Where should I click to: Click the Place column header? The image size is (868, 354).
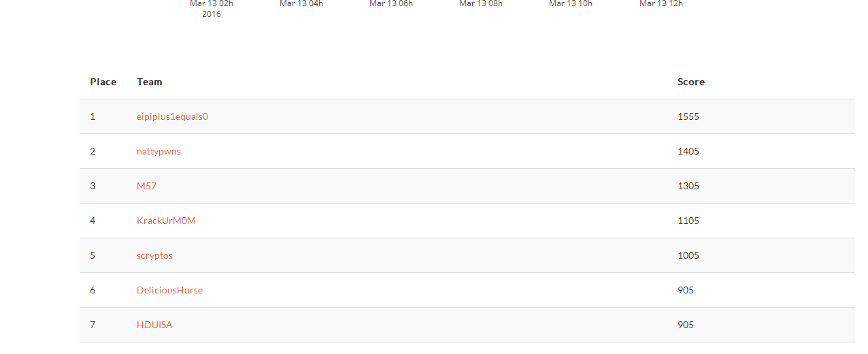tap(103, 82)
